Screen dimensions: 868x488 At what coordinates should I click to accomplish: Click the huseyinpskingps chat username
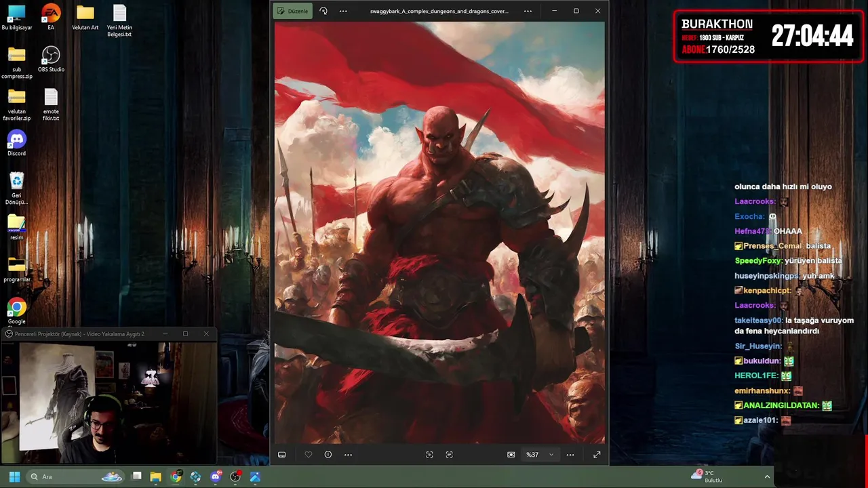click(766, 276)
